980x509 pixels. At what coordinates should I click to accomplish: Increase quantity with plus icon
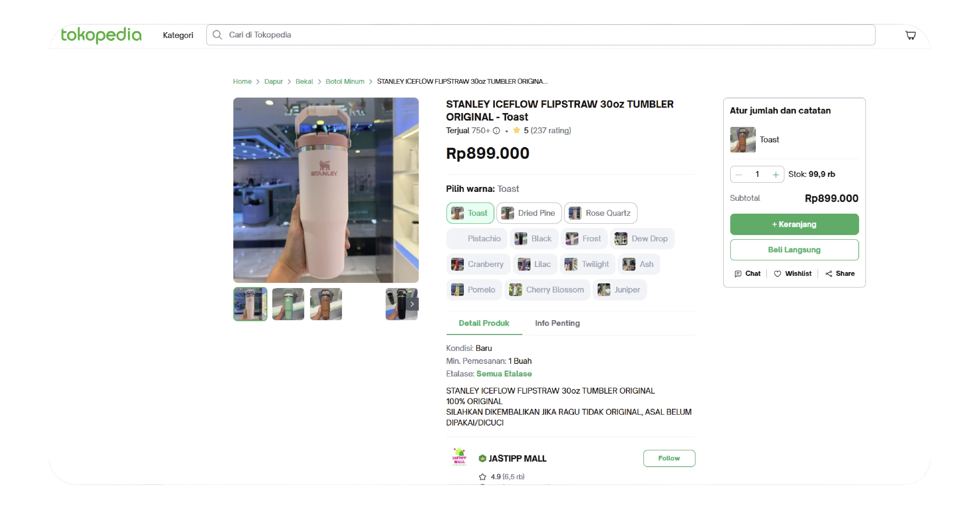coord(776,175)
